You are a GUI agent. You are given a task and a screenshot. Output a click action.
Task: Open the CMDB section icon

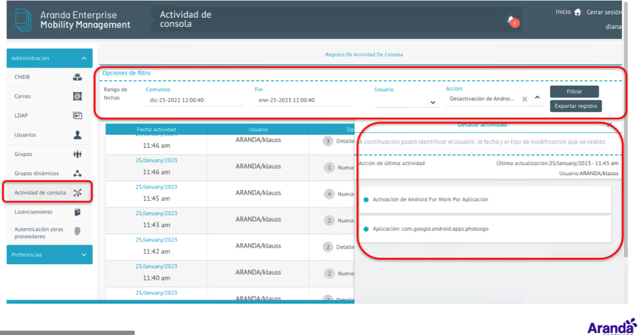coord(77,77)
